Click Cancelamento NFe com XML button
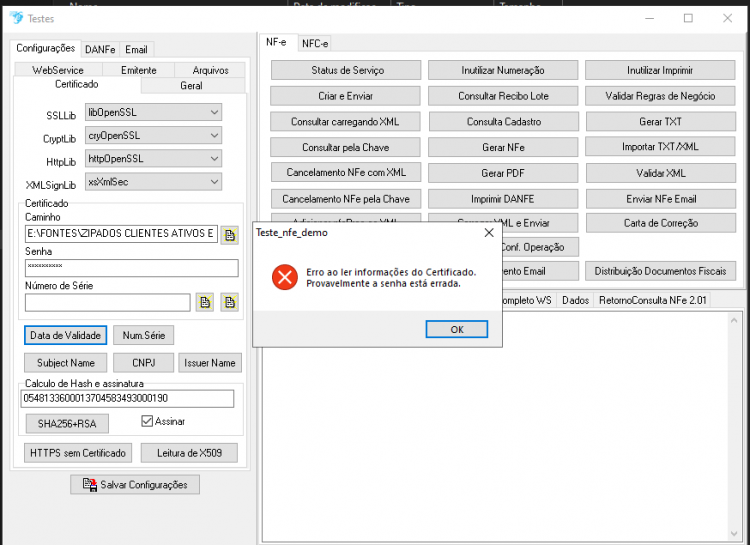 [346, 172]
